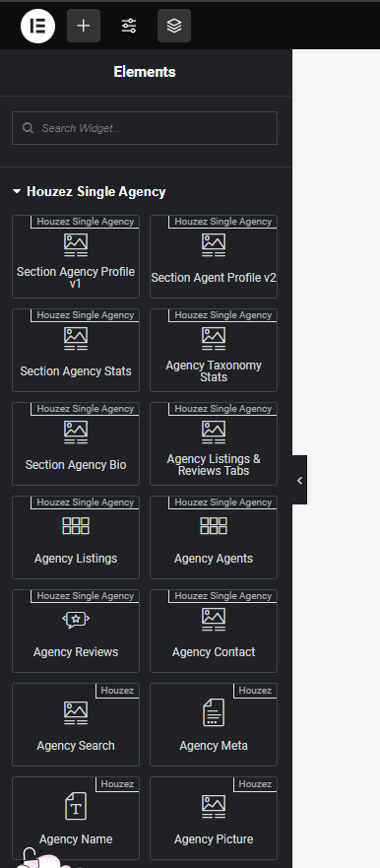This screenshot has width=380, height=868.
Task: Open the Structure layers icon
Action: [x=174, y=26]
